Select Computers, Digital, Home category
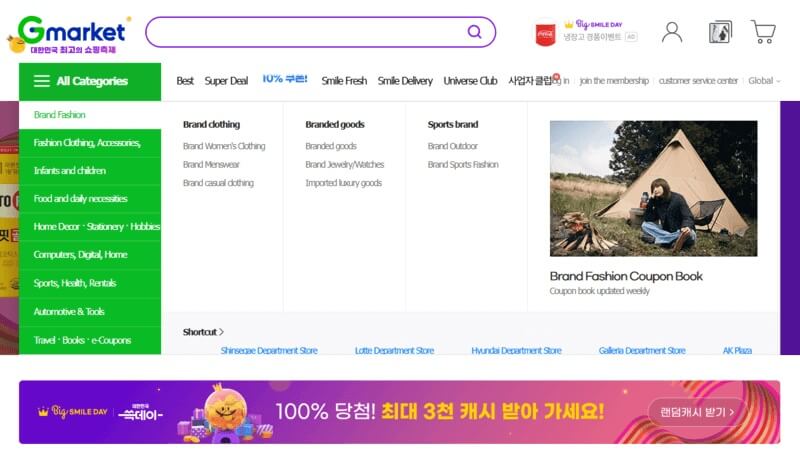 tap(80, 255)
